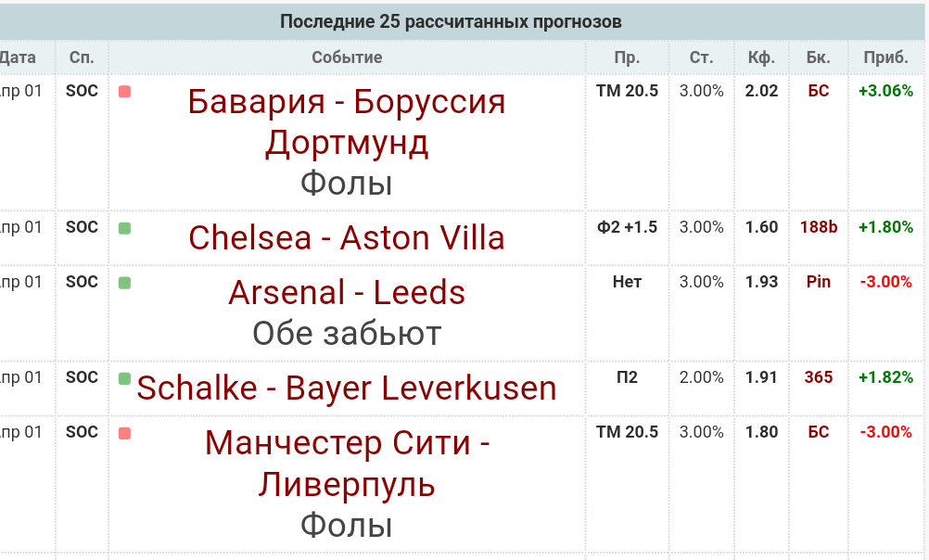The image size is (929, 560).
Task: Click the 188b bookmaker link
Action: pos(818,227)
